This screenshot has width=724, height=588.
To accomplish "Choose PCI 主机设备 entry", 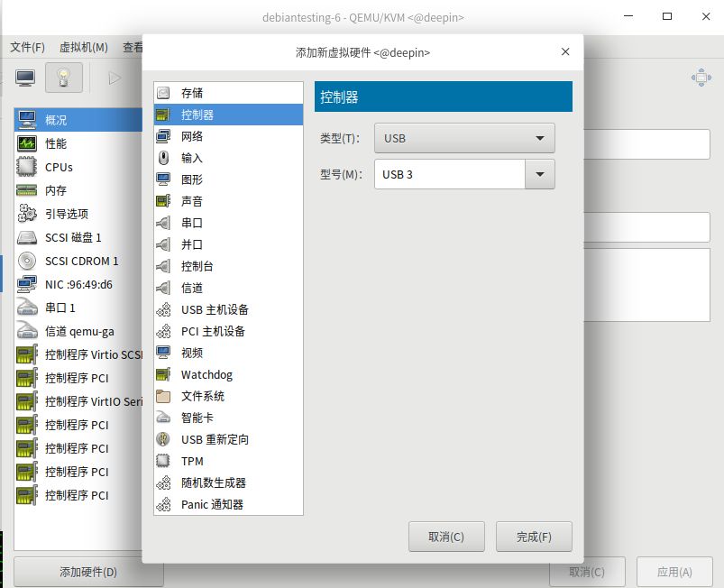I will (x=228, y=331).
